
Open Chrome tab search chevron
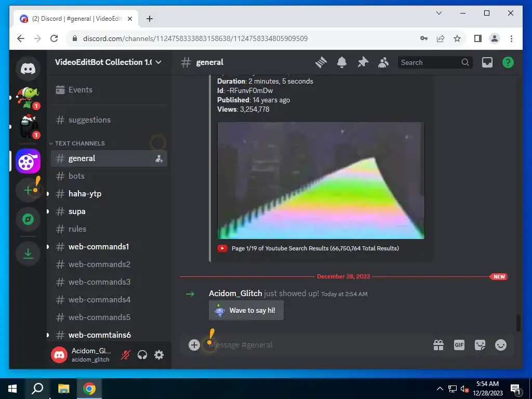(438, 13)
